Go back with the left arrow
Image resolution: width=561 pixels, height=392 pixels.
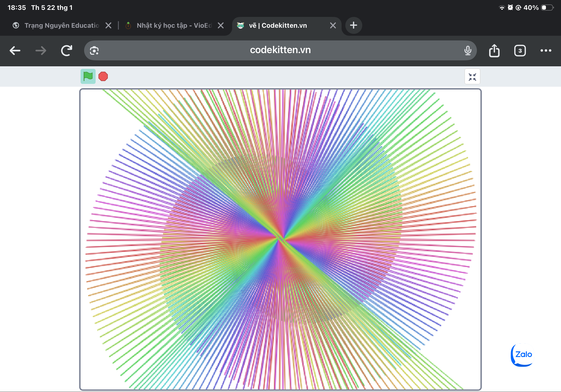[x=15, y=51]
